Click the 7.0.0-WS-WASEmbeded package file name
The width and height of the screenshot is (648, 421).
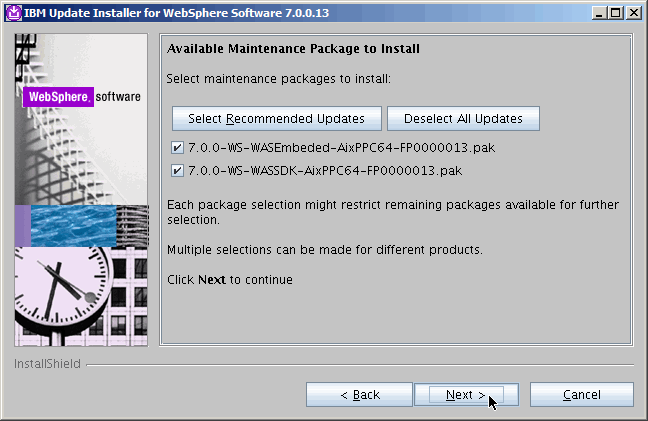click(342, 148)
